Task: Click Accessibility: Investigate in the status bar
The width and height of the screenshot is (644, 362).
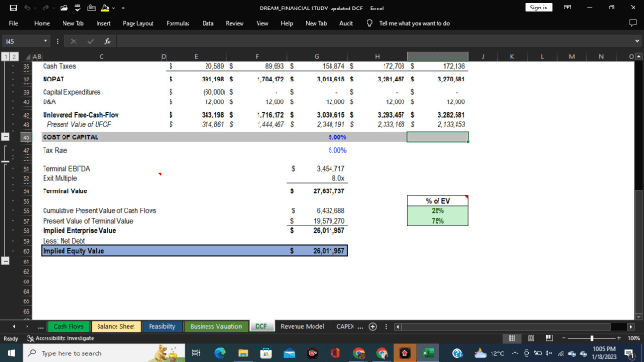Action: [61, 338]
